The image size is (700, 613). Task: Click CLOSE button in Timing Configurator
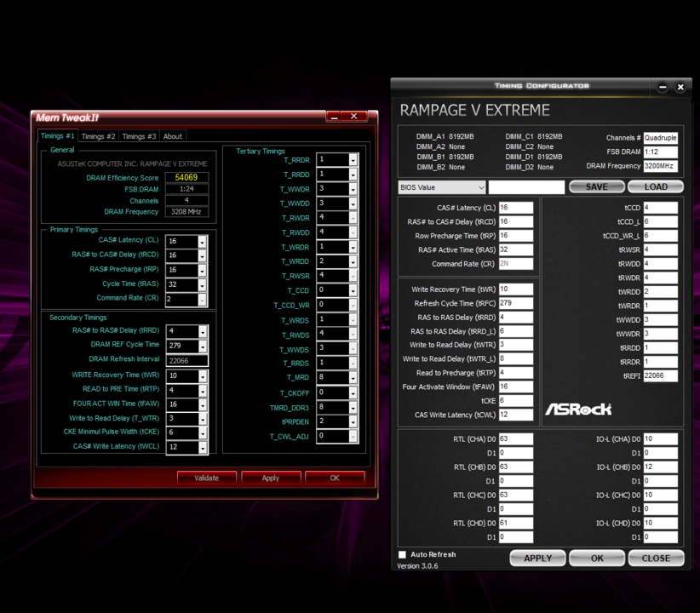click(656, 558)
